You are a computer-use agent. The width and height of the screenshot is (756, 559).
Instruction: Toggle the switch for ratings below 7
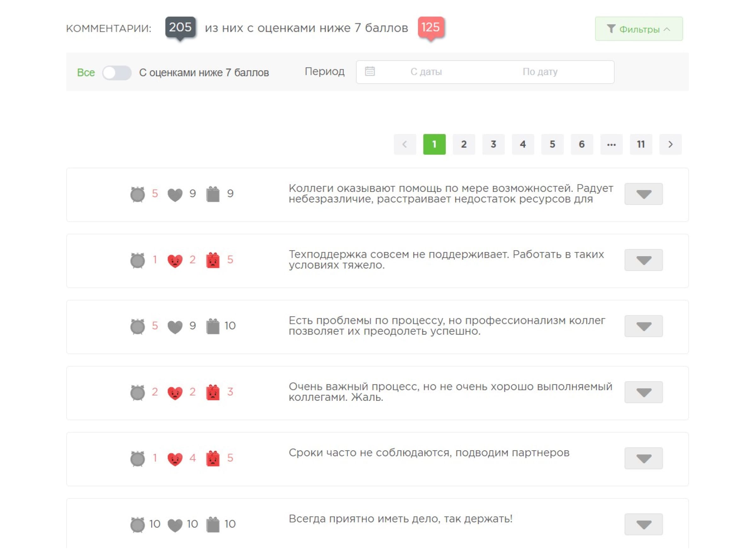click(117, 72)
